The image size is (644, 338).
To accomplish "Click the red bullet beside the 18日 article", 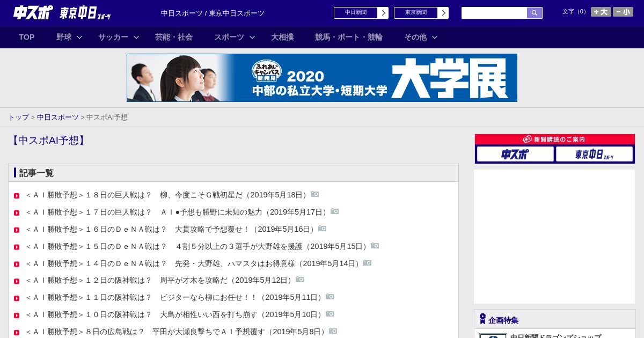I will point(17,196).
